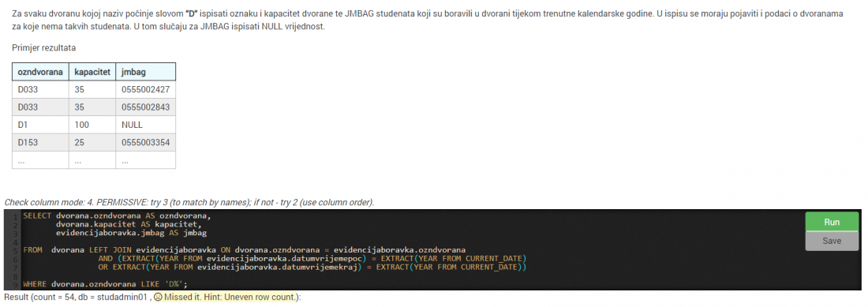868x307 pixels.
Task: Click the D153 room cell
Action: (x=40, y=142)
